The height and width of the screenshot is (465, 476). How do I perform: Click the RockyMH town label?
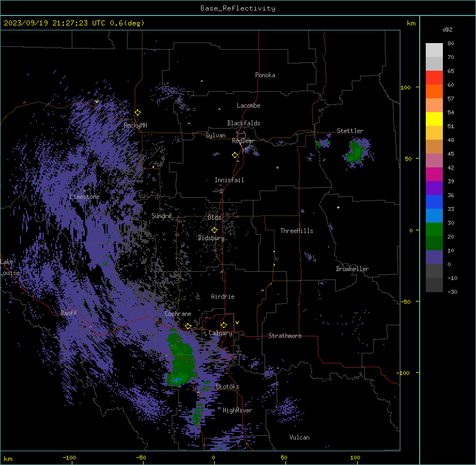[x=135, y=125]
